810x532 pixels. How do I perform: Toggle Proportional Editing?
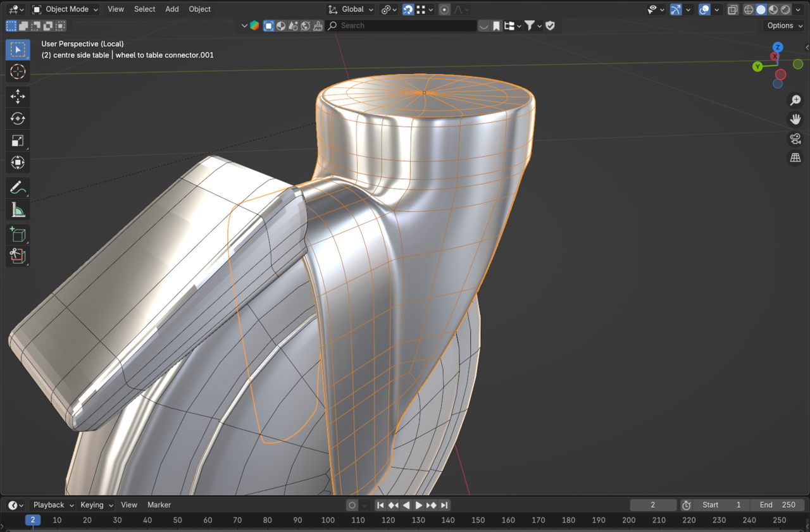click(x=444, y=9)
